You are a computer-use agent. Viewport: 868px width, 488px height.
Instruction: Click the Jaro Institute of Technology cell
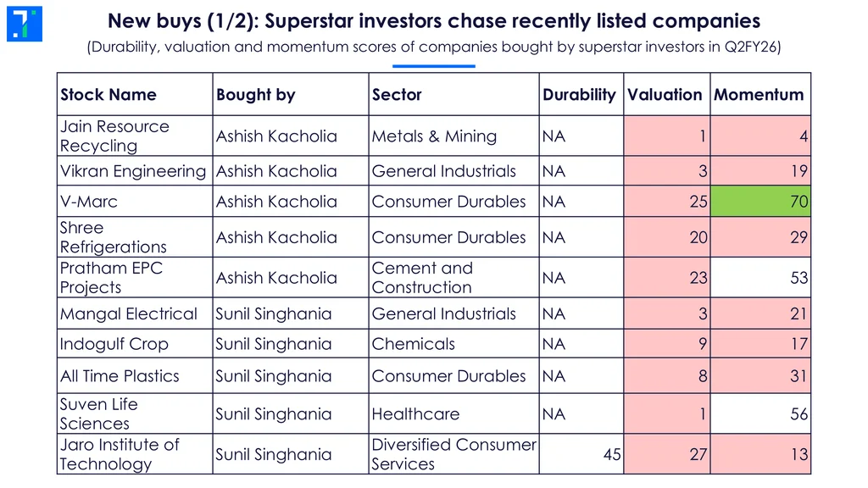pyautogui.click(x=120, y=454)
